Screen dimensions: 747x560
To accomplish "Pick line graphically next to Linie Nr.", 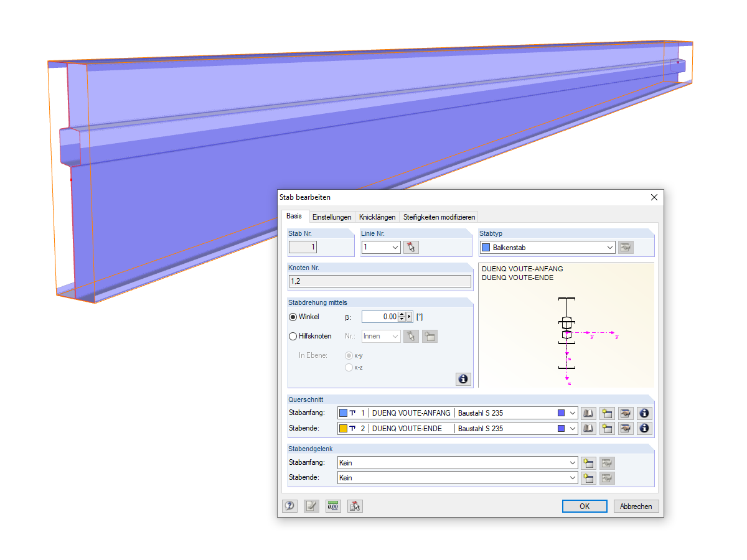I will pos(411,247).
